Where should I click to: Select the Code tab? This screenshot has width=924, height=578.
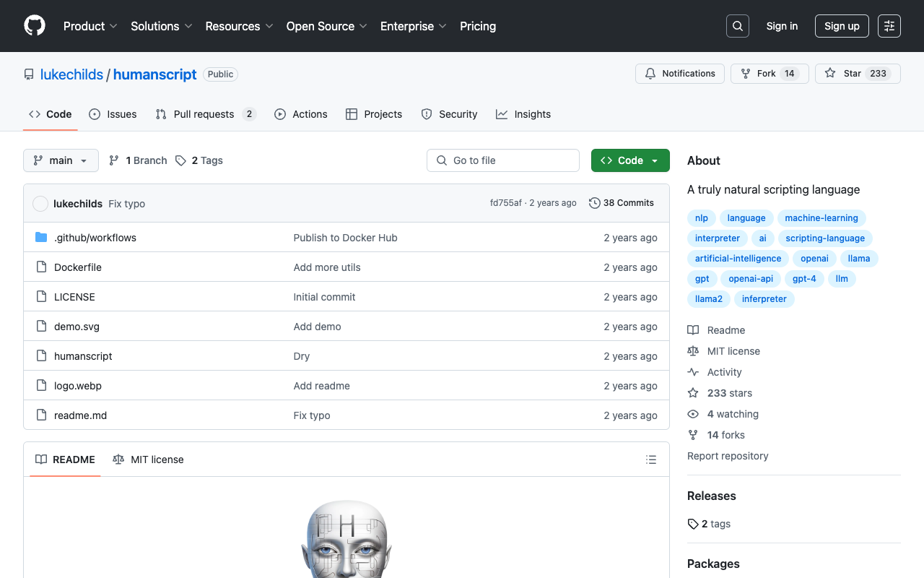coord(51,114)
